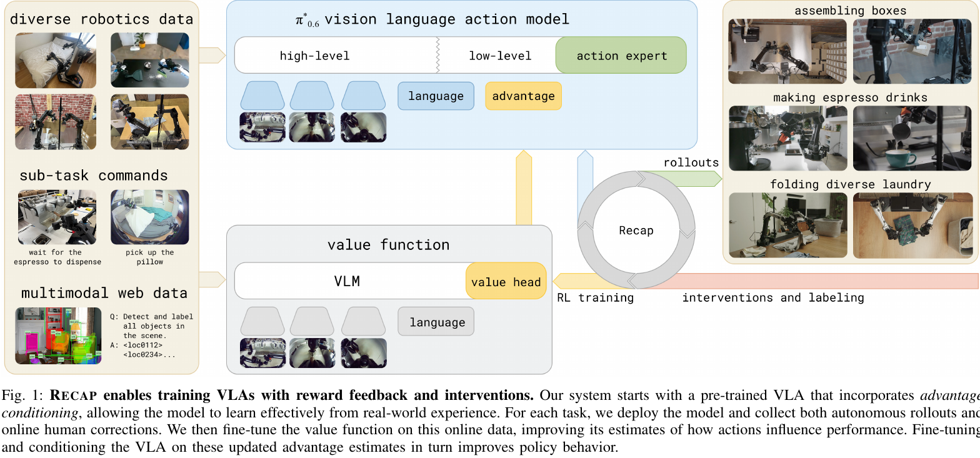
Task: Open the espresso photo with the teal cup
Action: 913,137
